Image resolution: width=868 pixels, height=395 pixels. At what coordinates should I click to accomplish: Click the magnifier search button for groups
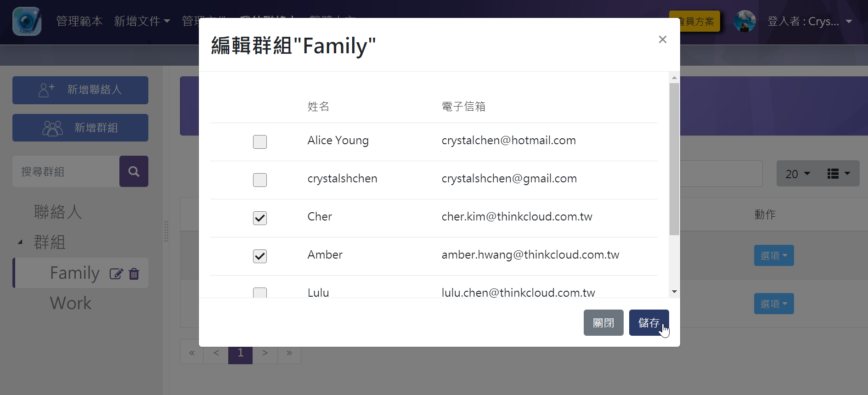pos(134,171)
